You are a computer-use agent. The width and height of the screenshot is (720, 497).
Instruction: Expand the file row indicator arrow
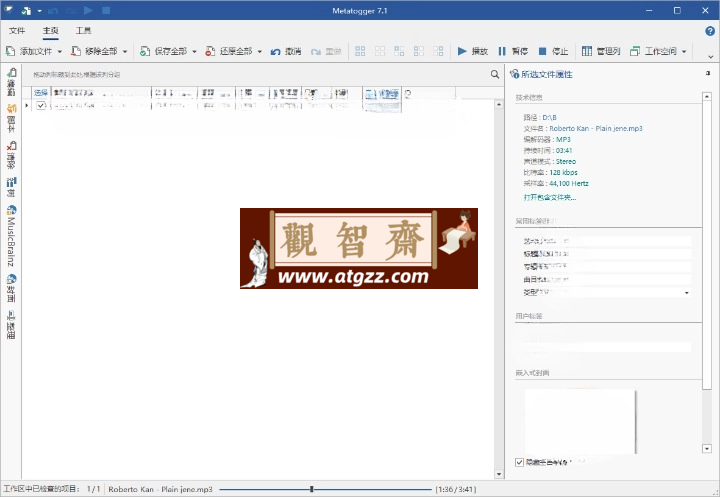27,105
